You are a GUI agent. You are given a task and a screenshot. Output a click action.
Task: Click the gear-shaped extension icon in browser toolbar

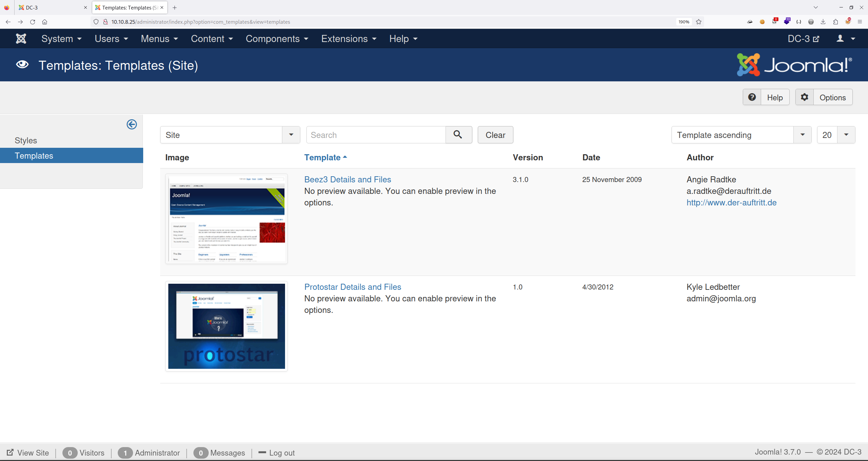[811, 22]
